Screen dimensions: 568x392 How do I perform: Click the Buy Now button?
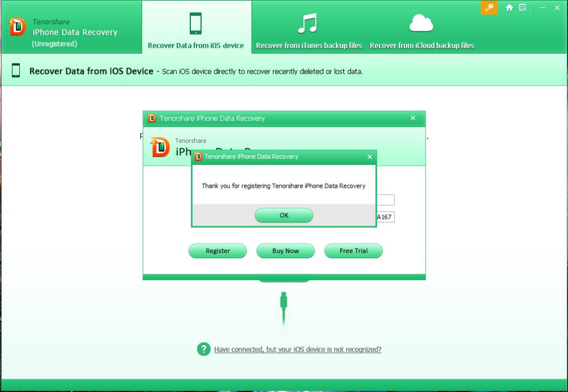click(x=286, y=251)
